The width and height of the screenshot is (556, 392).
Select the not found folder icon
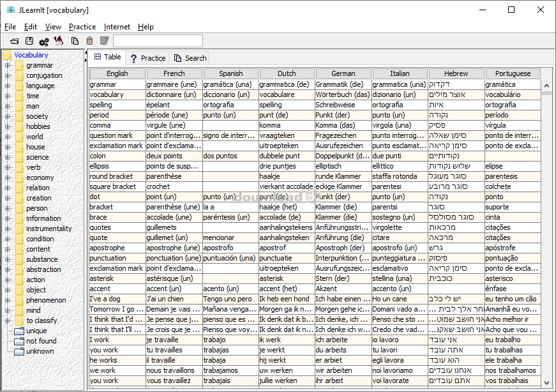click(x=19, y=341)
